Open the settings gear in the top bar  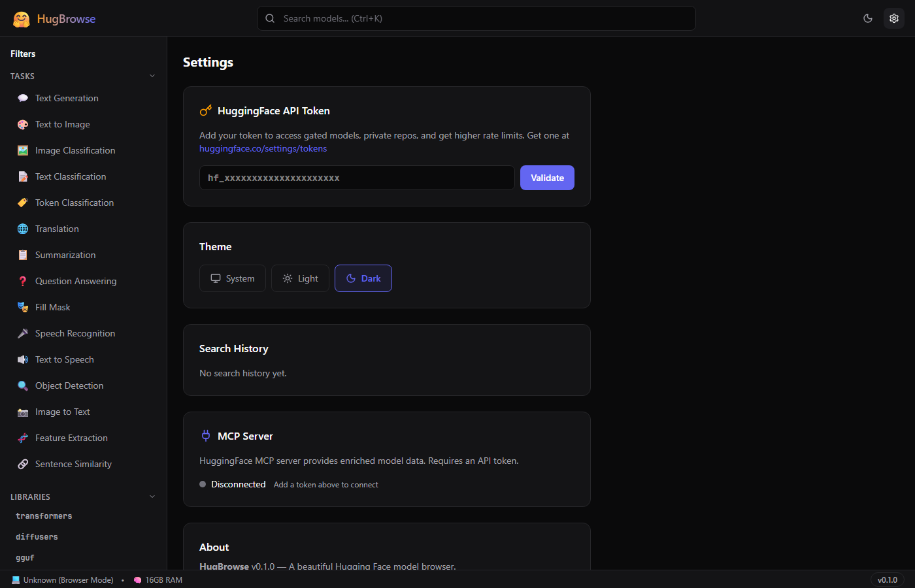tap(894, 18)
